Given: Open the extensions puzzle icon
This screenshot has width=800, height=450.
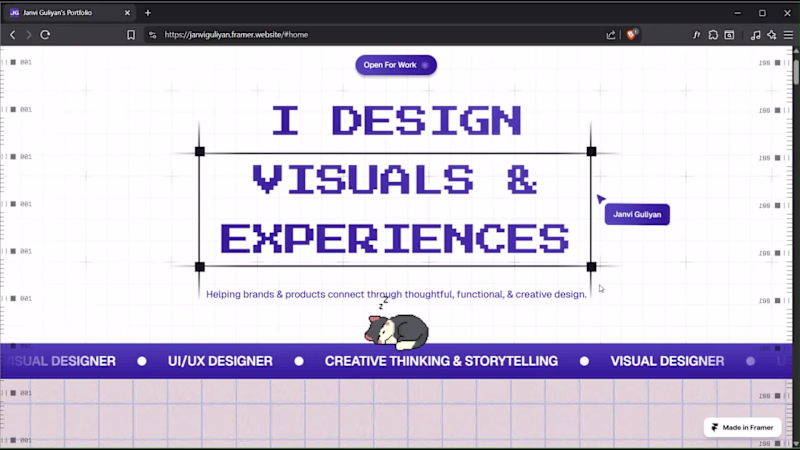Looking at the screenshot, I should [713, 35].
